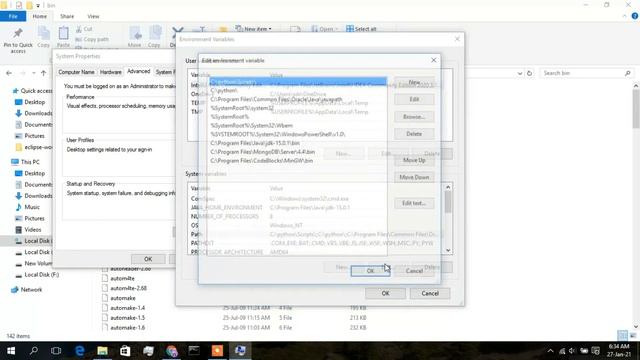Select the automake-1.4 file icon
The image size is (640, 360).
[105, 308]
